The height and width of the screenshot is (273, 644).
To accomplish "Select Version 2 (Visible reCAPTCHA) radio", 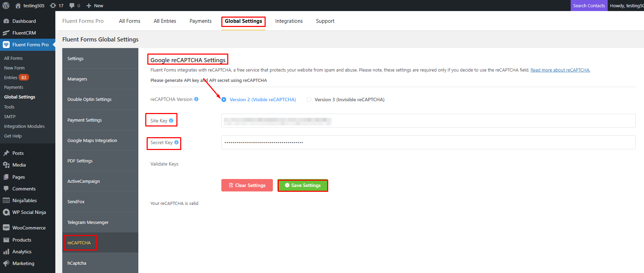I will coord(224,100).
